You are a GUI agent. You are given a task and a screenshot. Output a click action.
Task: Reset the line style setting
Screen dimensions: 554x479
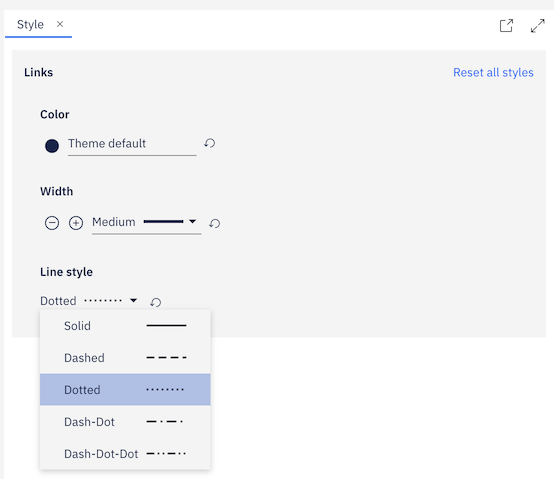pos(155,302)
